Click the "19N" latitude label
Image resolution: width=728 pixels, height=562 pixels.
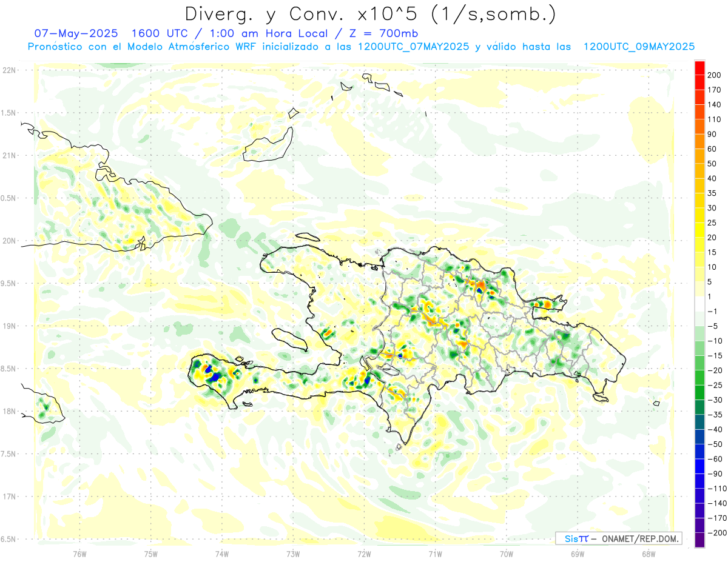(8, 326)
